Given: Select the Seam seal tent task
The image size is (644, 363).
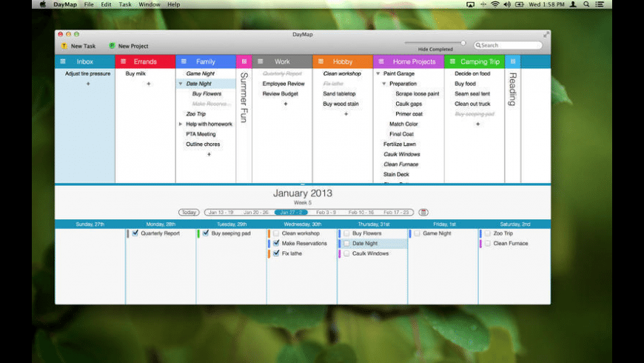Looking at the screenshot, I should [472, 94].
